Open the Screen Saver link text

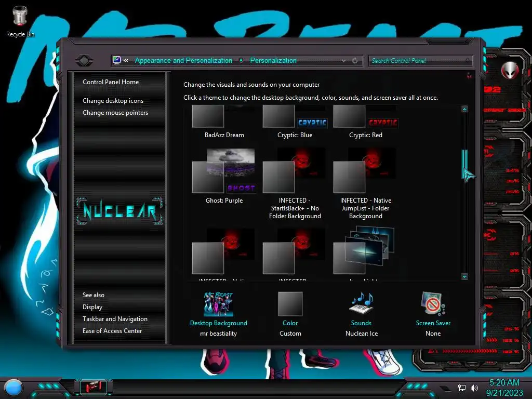coord(433,323)
